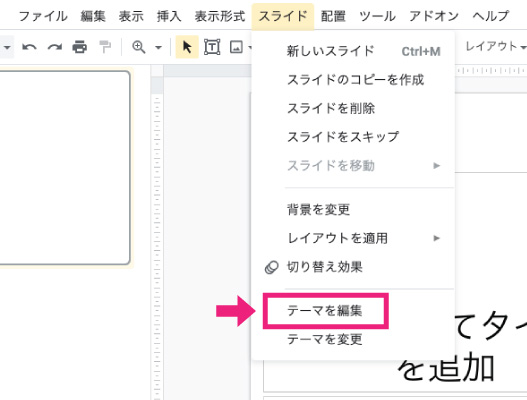
Task: Click the redo arrow icon
Action: pos(54,47)
